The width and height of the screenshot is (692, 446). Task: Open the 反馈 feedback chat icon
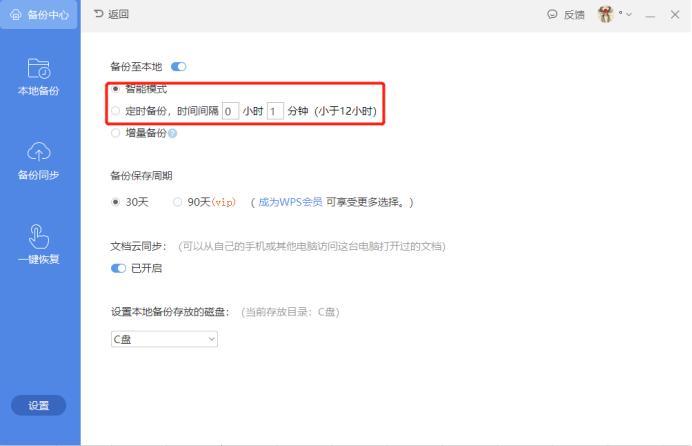point(552,15)
